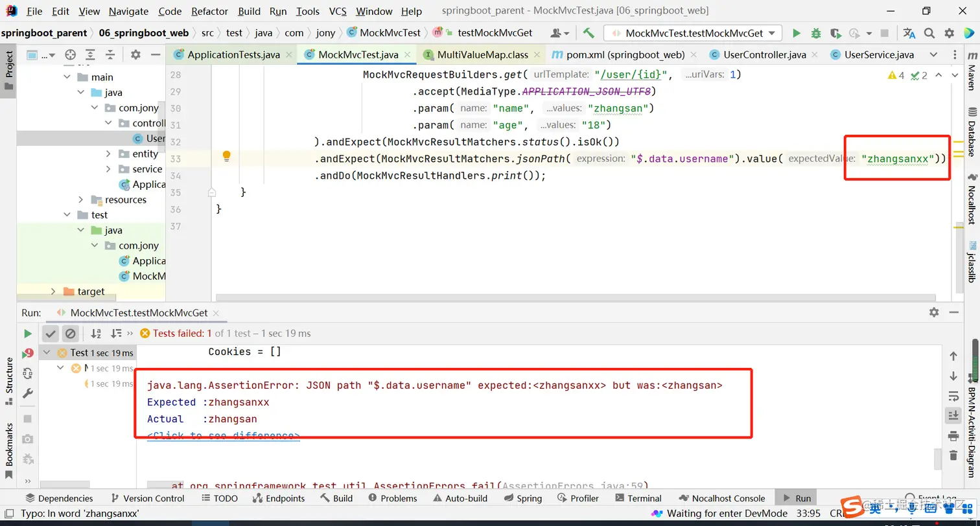
Task: Click the warnings count indicator in editor
Action: tap(896, 76)
